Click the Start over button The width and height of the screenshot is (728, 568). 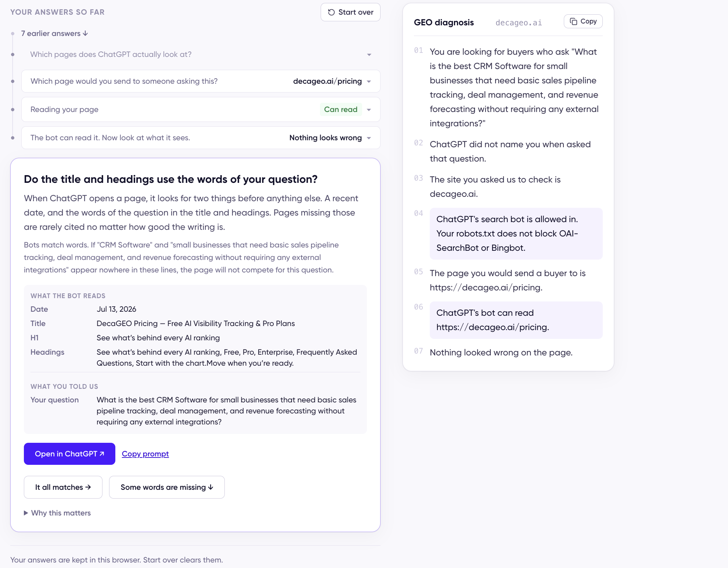350,12
